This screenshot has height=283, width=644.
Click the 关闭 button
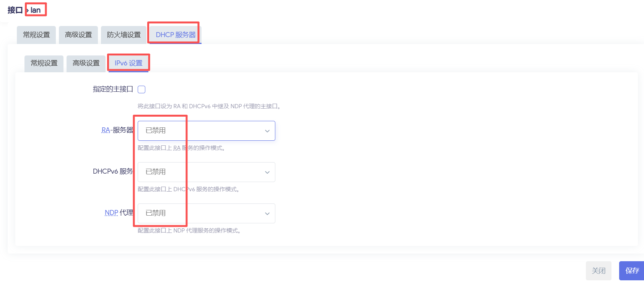pyautogui.click(x=598, y=271)
